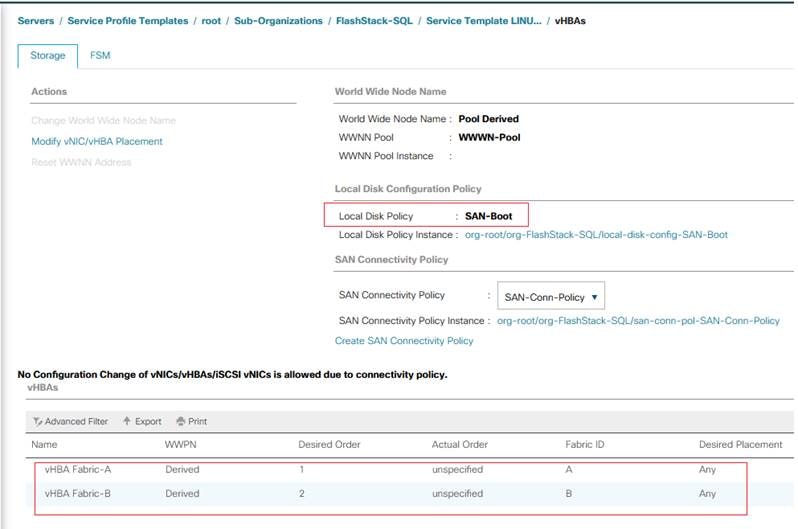The image size is (798, 529).
Task: Switch to the FSM tab
Action: tap(100, 55)
